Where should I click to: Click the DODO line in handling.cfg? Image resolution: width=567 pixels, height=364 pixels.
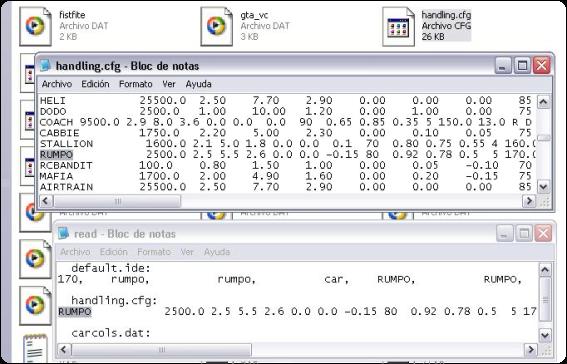tap(286, 111)
